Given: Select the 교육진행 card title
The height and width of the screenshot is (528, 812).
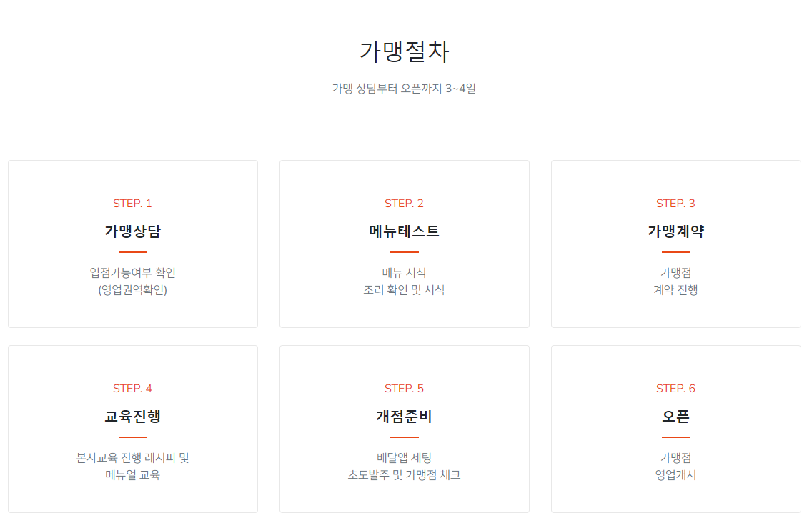Looking at the screenshot, I should coord(132,417).
